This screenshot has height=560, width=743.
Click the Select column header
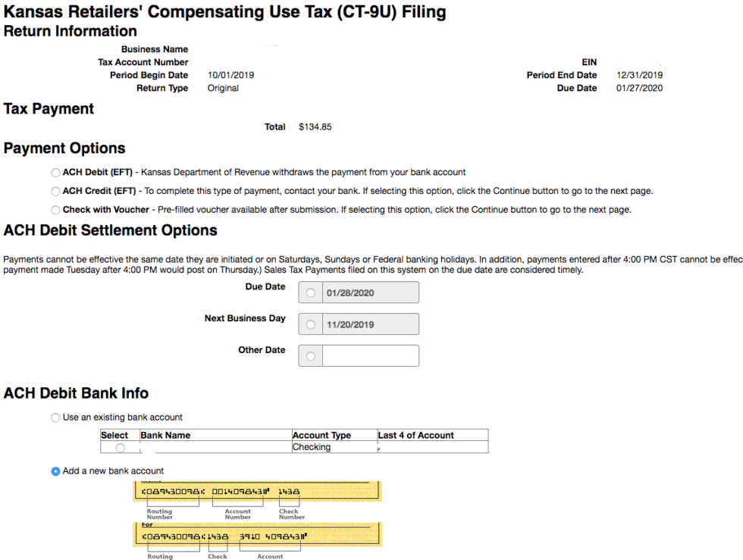click(x=115, y=435)
